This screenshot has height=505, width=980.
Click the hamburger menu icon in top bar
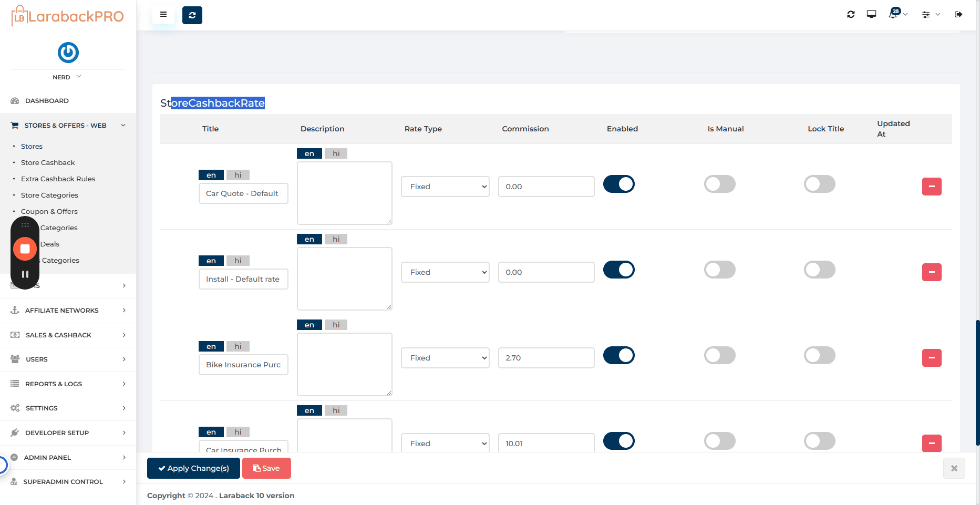click(163, 15)
